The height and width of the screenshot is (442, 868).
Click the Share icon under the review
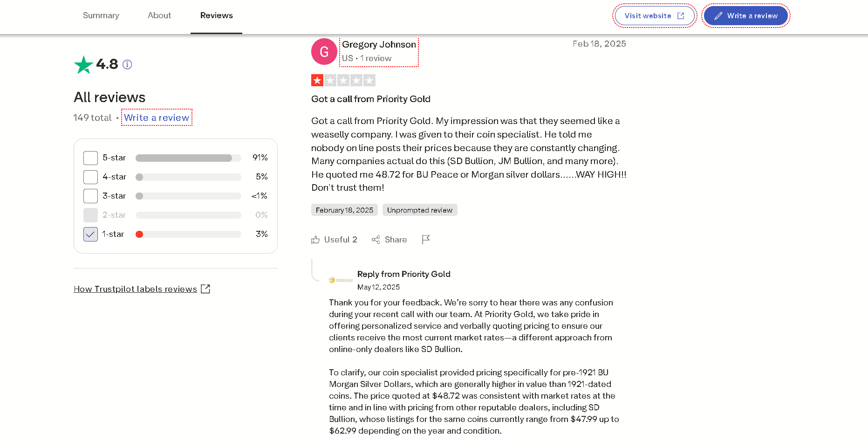(376, 240)
